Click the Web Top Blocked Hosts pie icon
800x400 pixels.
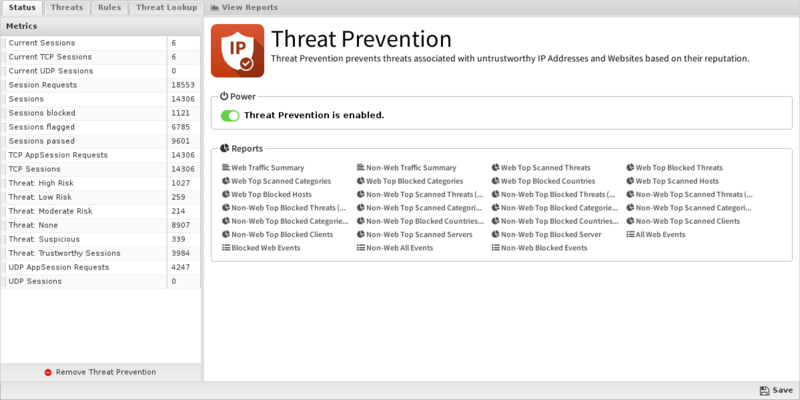click(x=226, y=194)
